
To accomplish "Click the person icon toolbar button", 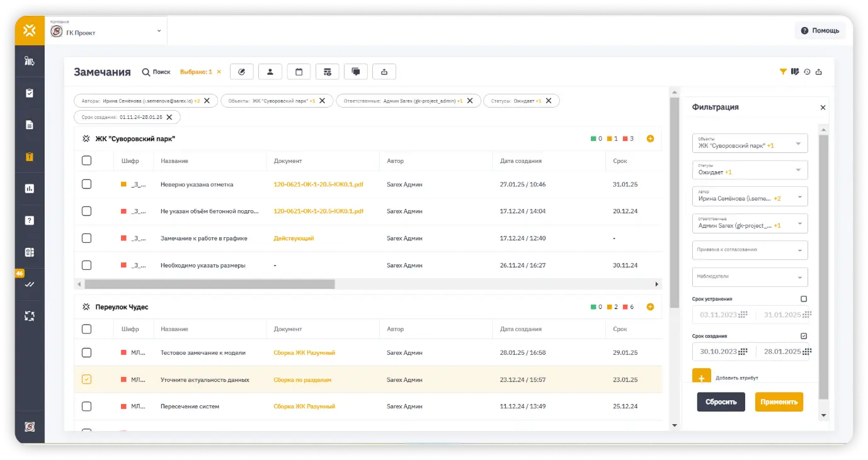I will click(270, 72).
